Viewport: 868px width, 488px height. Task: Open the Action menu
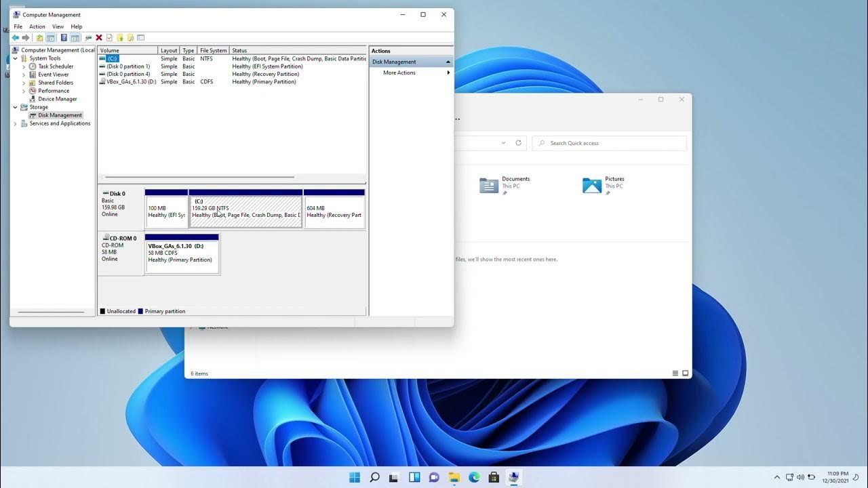click(37, 26)
